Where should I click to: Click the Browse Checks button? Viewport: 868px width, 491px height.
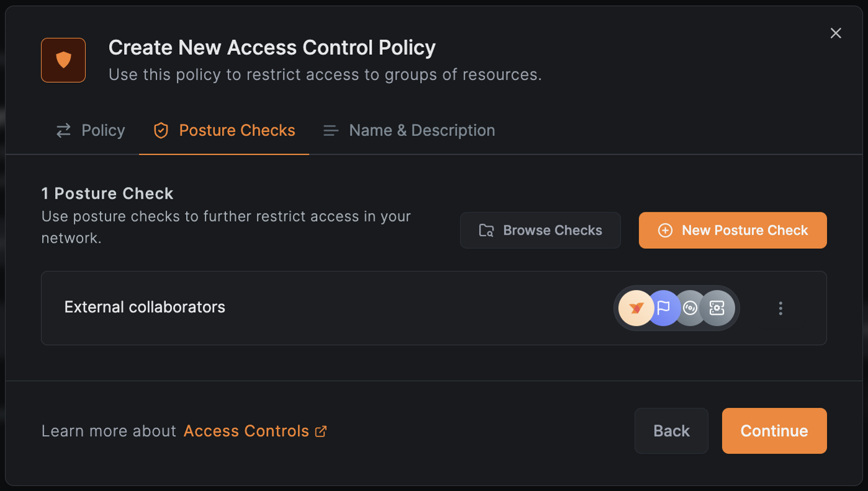point(540,230)
